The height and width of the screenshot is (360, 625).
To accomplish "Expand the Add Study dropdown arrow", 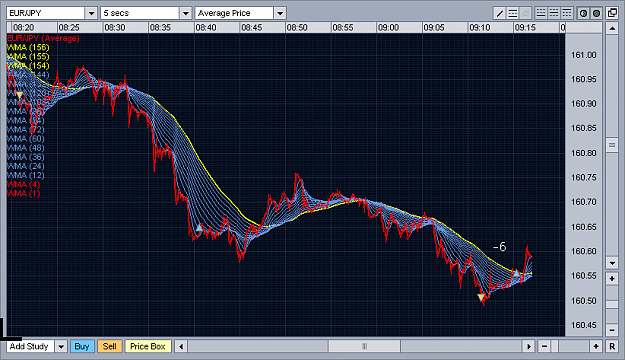I will (x=61, y=346).
